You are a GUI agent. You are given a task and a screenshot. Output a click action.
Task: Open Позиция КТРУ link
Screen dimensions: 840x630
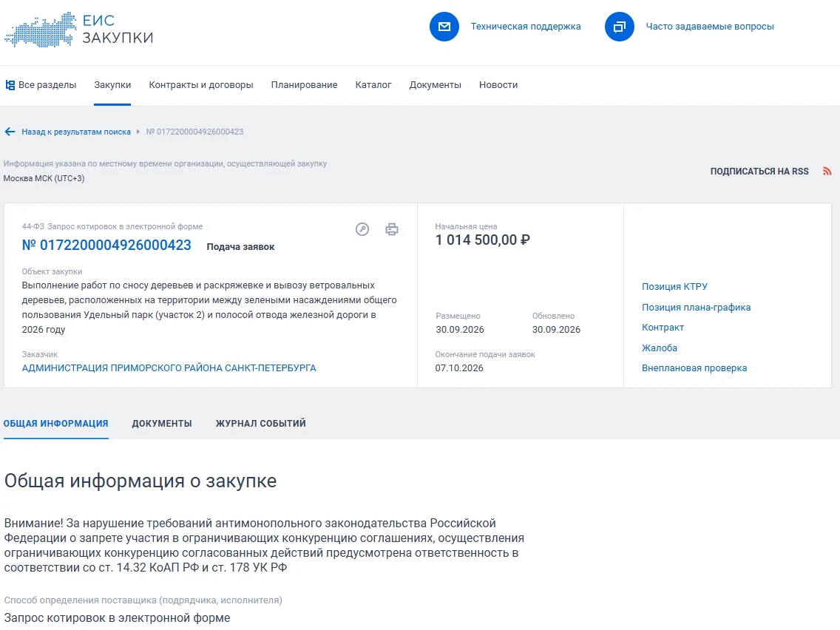(674, 287)
